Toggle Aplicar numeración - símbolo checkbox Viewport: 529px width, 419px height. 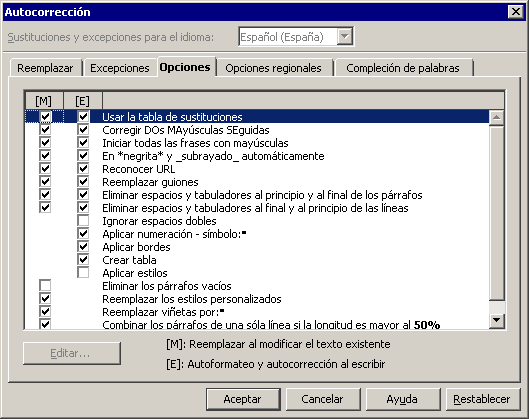[x=83, y=234]
